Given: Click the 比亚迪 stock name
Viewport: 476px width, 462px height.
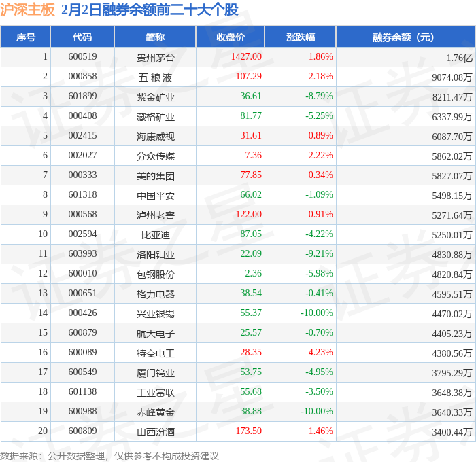Looking at the screenshot, I should coord(156,235).
